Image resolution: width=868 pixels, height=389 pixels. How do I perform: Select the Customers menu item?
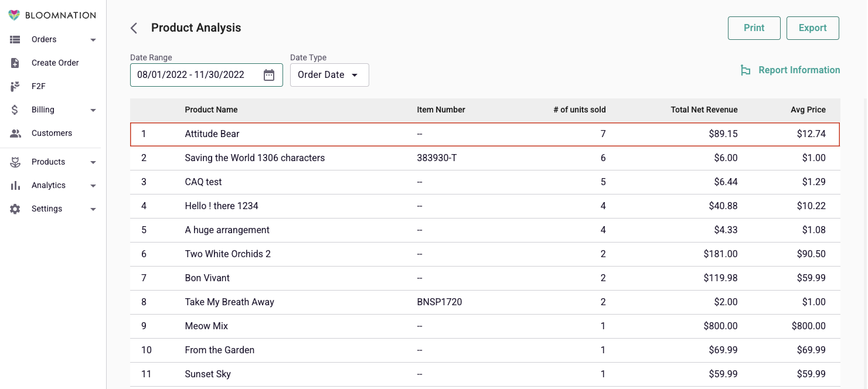[52, 133]
